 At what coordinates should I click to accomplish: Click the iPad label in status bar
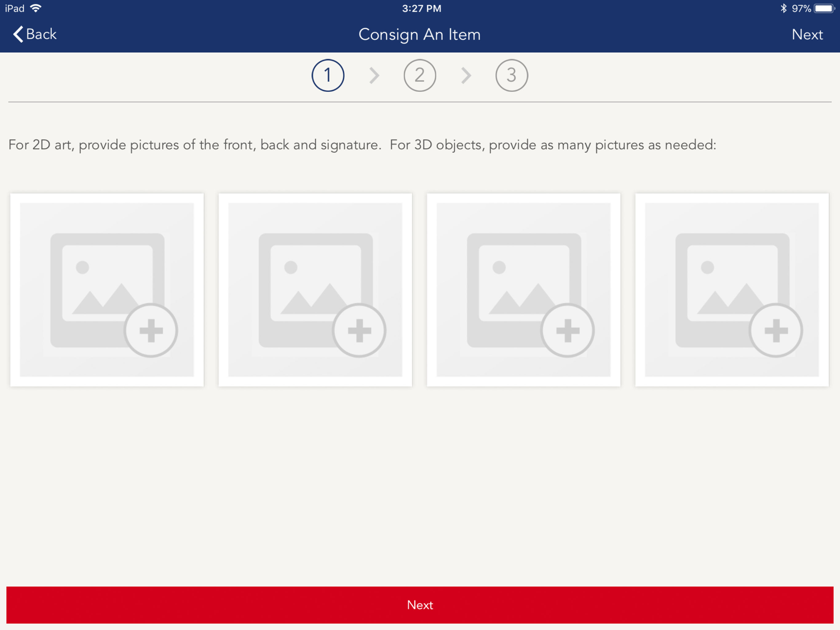pos(15,8)
